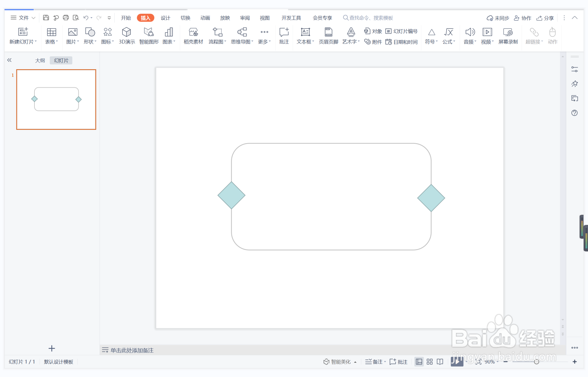The image size is (588, 377).
Task: Open the 文件 menu dropdown
Action: (x=23, y=18)
